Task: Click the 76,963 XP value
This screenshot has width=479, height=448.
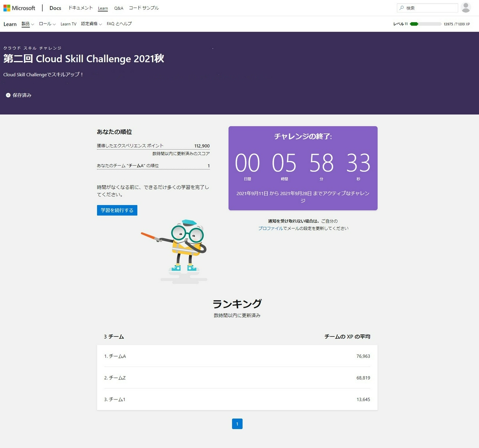Action: (x=363, y=356)
